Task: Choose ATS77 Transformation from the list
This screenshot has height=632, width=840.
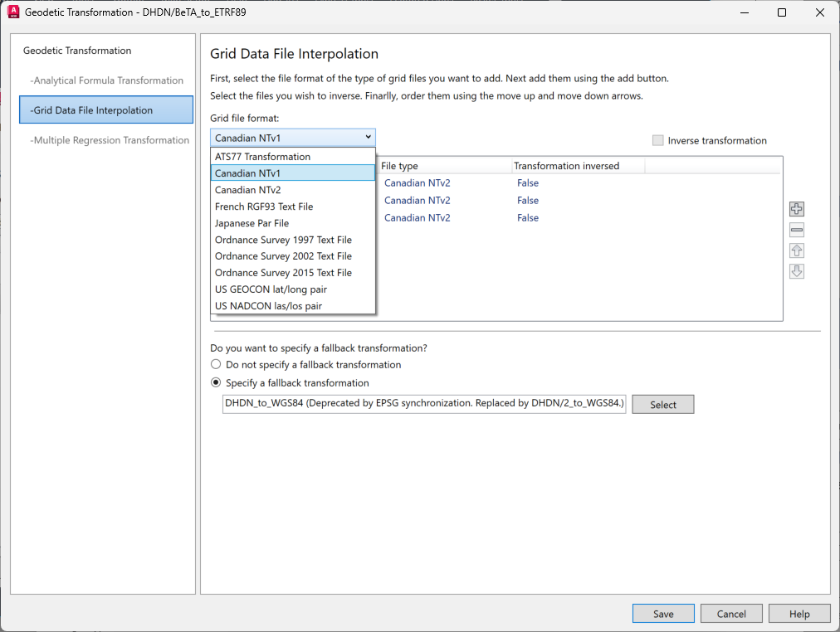Action: coord(292,157)
